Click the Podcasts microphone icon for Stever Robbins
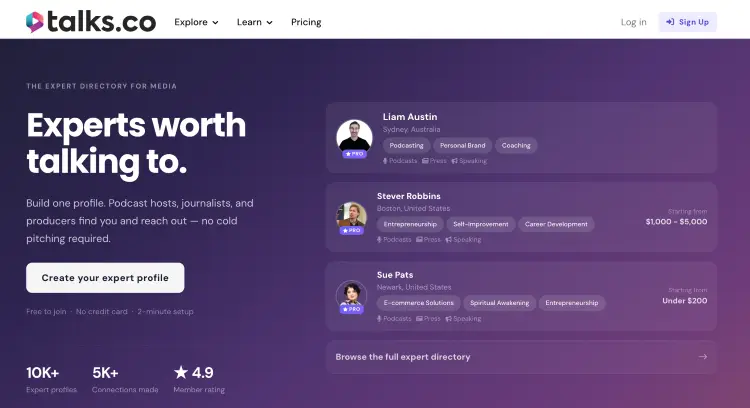 click(x=379, y=240)
